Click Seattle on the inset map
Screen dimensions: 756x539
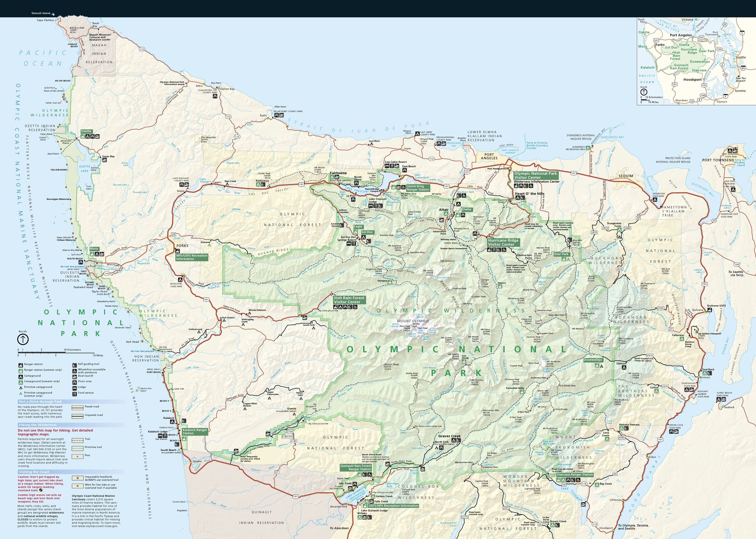tap(741, 57)
